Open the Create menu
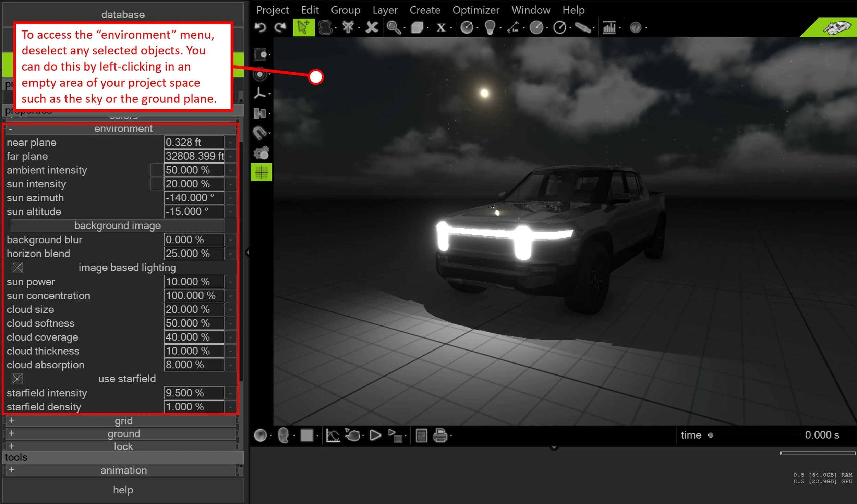Viewport: 857px width, 504px height. 424,10
